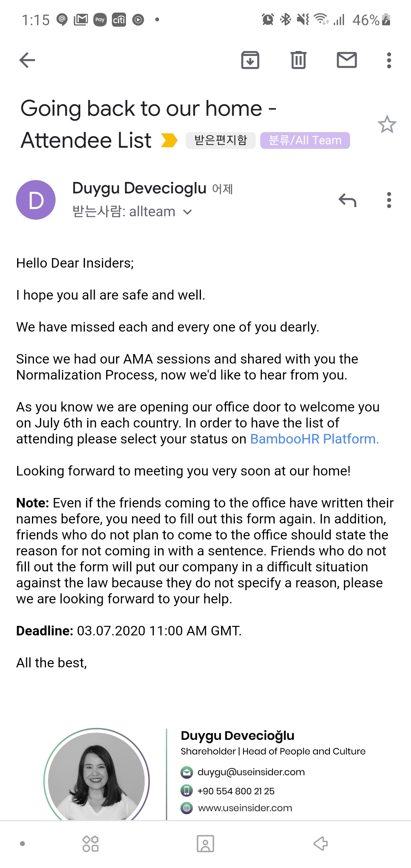411x868 pixels.
Task: Tap duygu@useinsider.com email address
Action: click(251, 772)
